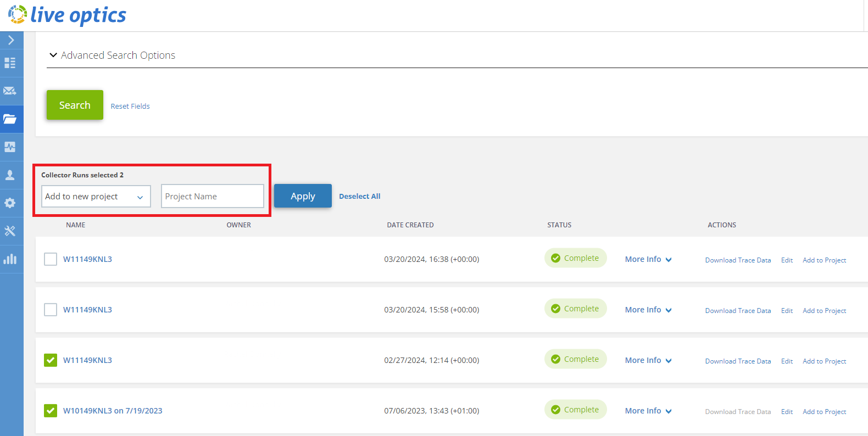Screen dimensions: 868x436
Task: Open the user profile icon in sidebar
Action: point(10,175)
